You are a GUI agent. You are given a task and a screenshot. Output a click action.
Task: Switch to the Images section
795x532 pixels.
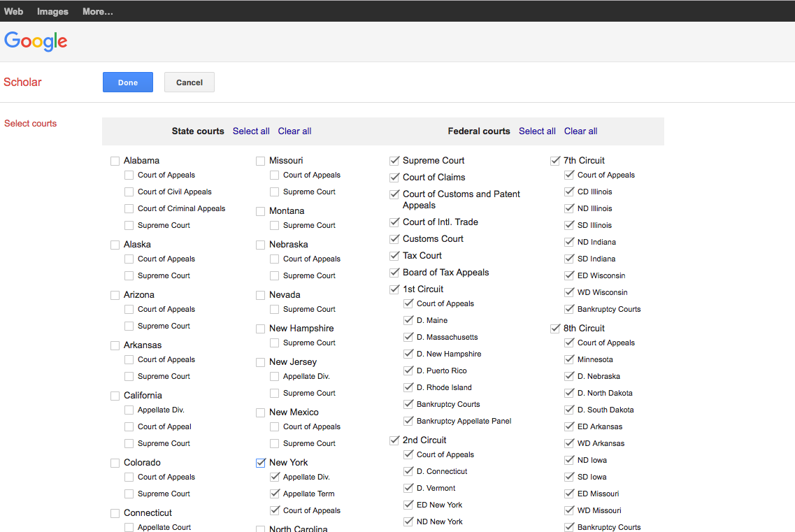click(52, 10)
